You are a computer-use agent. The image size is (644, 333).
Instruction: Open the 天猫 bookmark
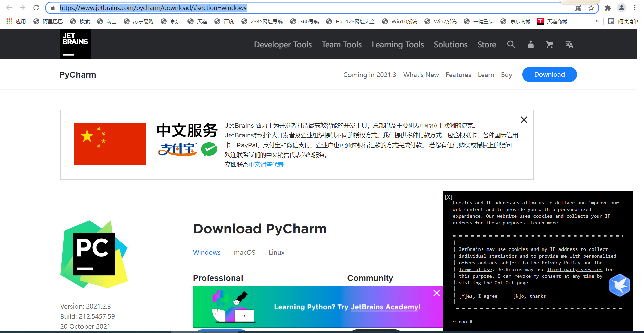(x=197, y=21)
